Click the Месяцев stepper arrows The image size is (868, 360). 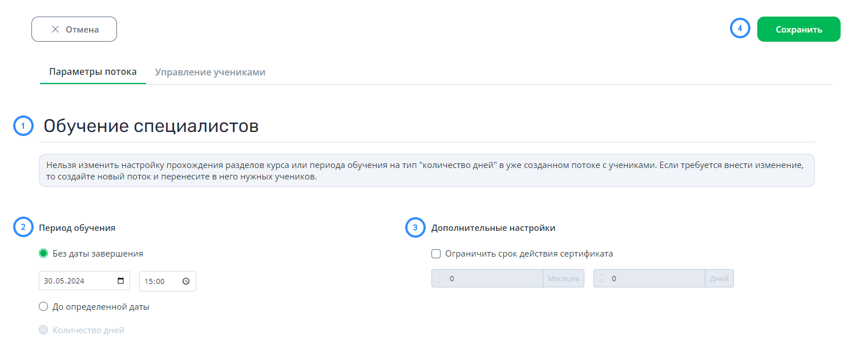click(x=439, y=278)
